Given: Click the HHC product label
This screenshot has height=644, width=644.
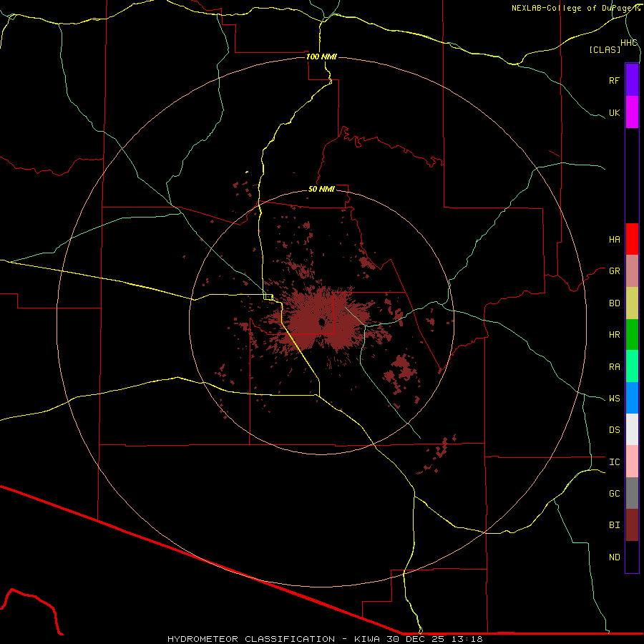Looking at the screenshot, I should pyautogui.click(x=628, y=43).
